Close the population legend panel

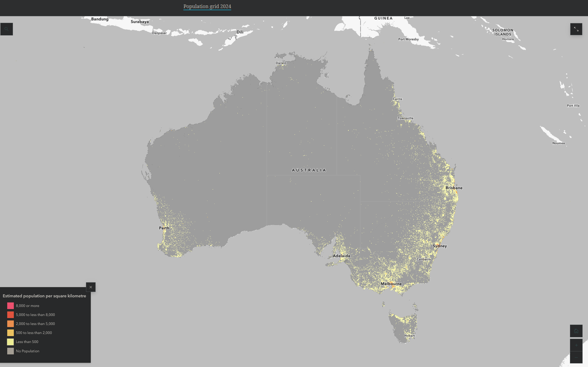pyautogui.click(x=91, y=287)
